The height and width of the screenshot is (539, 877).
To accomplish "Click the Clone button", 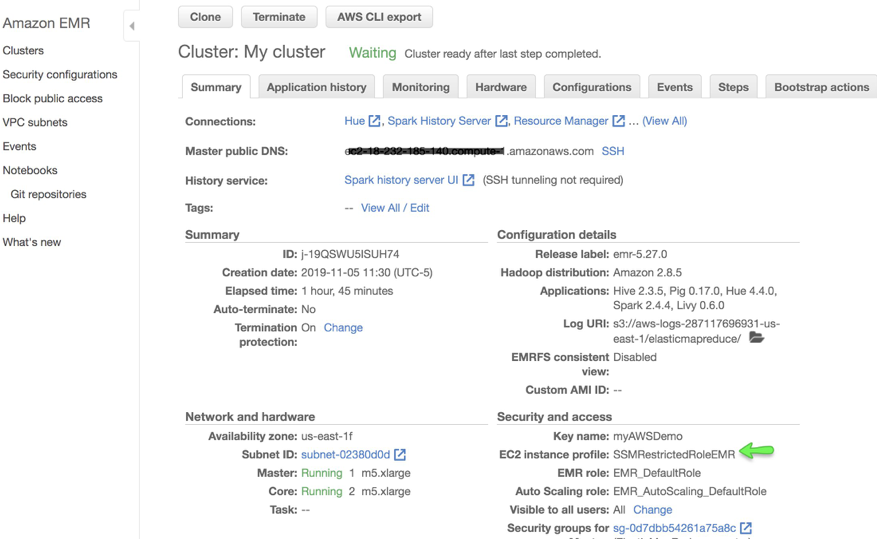I will coord(205,17).
